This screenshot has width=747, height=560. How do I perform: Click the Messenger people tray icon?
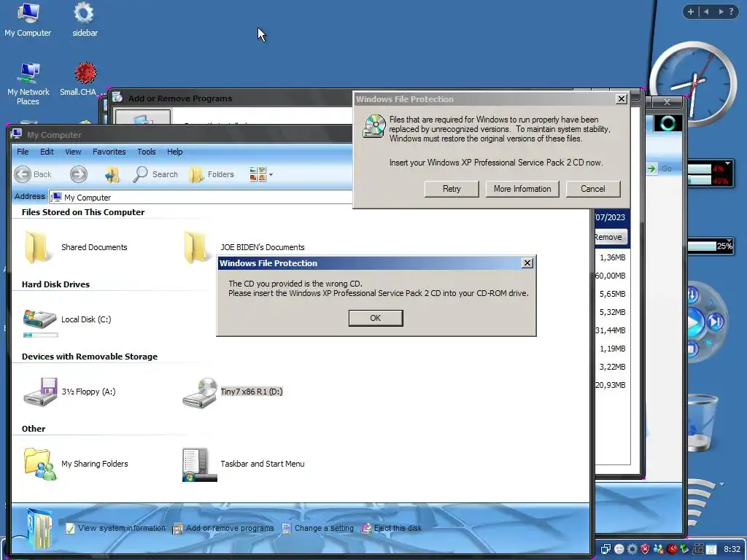659,549
